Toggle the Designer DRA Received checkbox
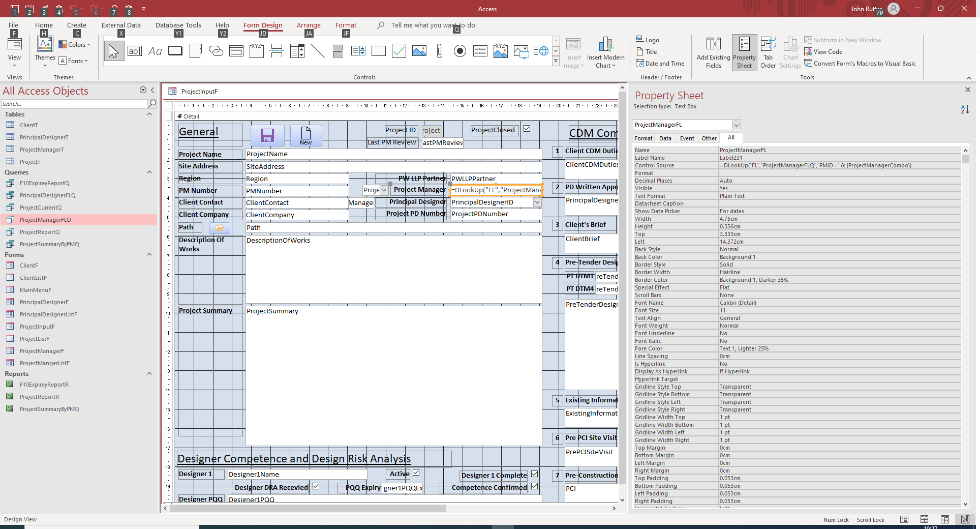Viewport: 980px width, 529px height. click(x=316, y=486)
